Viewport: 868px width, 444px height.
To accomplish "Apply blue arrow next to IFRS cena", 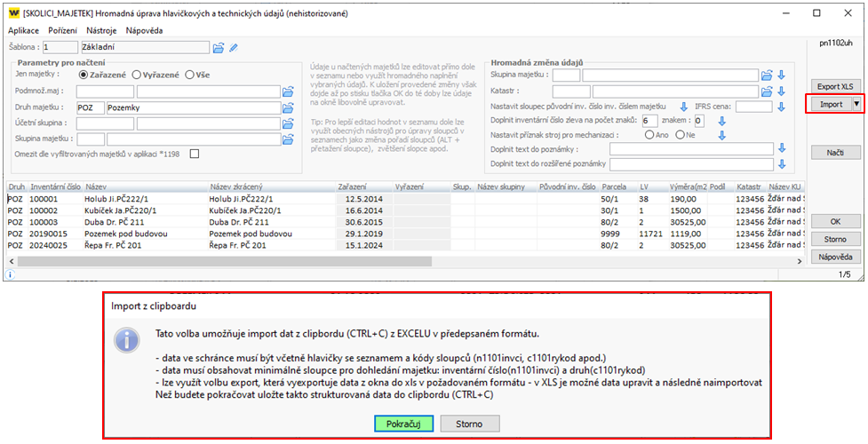I will (x=782, y=107).
